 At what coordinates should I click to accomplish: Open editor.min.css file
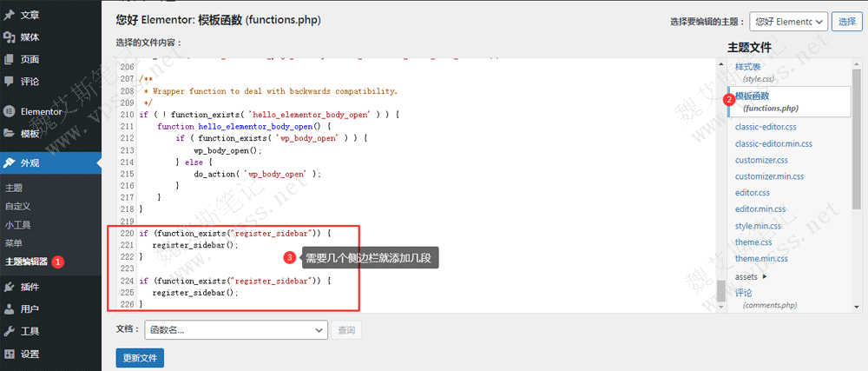[x=760, y=209]
